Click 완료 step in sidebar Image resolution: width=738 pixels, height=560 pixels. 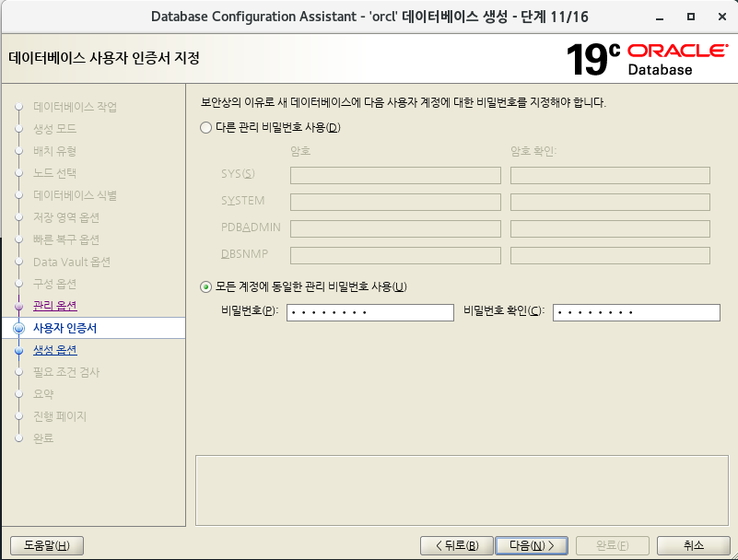(x=43, y=438)
